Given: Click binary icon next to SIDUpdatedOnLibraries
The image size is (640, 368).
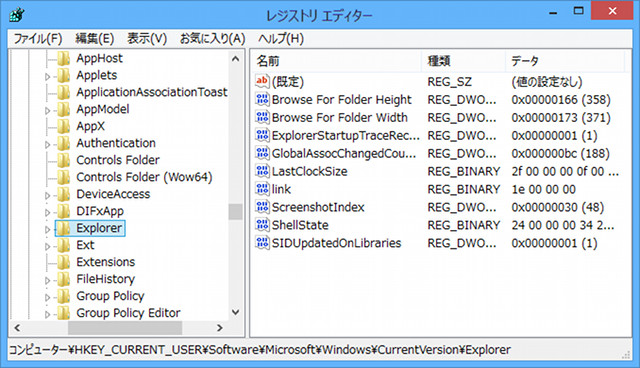Looking at the screenshot, I should click(x=262, y=243).
